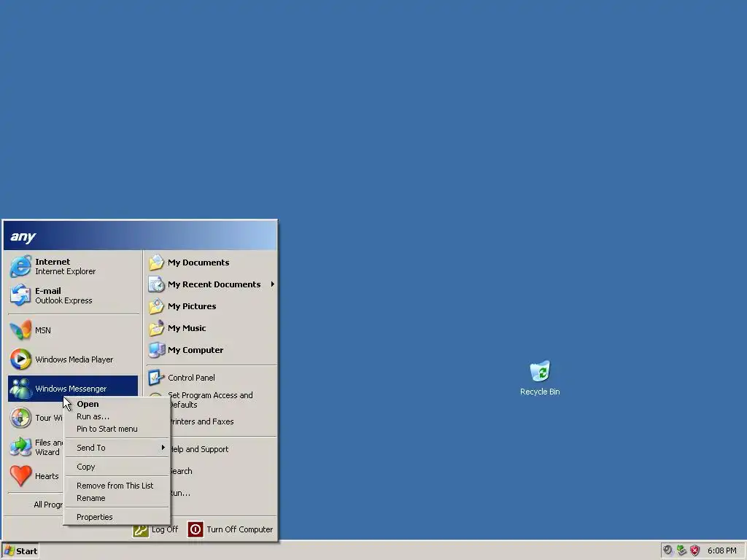
Task: Open Recycle Bin on the desktop
Action: click(x=540, y=378)
